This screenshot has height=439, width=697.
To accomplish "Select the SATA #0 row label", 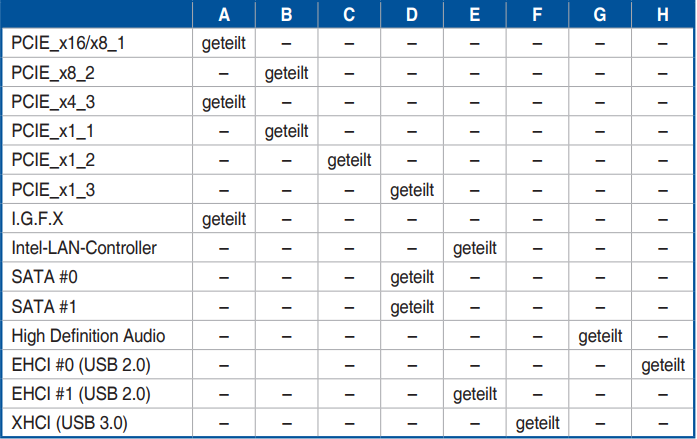I will click(44, 277).
